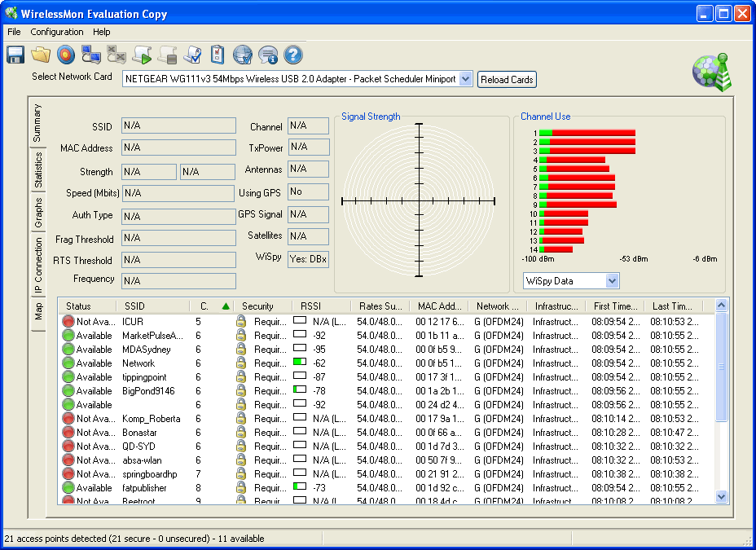This screenshot has width=756, height=550.
Task: Open the Select Network Card dropdown
Action: 465,79
